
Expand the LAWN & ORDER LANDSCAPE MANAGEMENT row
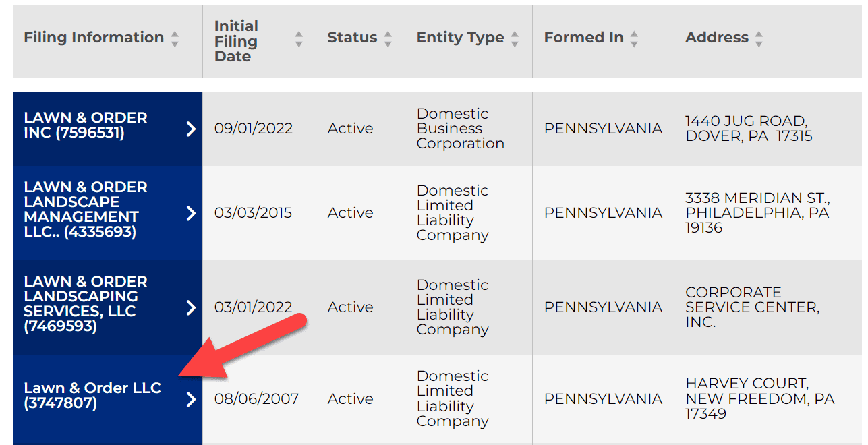[x=190, y=212]
